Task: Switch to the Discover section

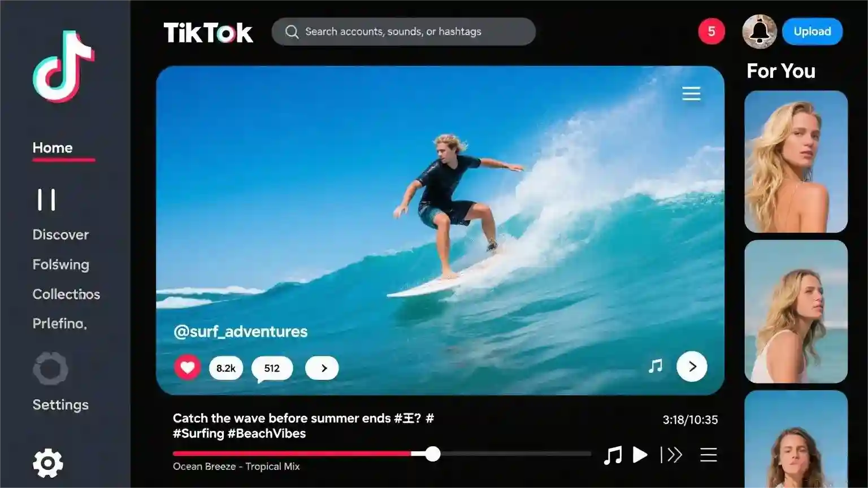Action: point(60,234)
